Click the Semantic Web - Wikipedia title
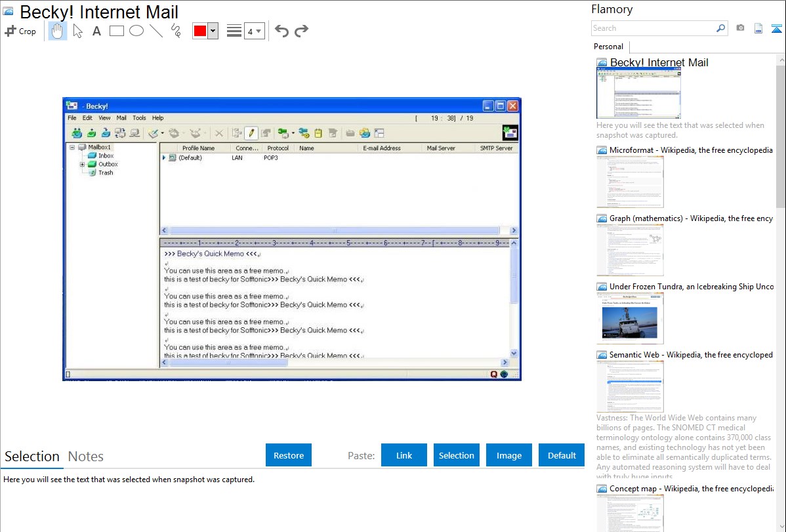Viewport: 786px width, 532px height. pyautogui.click(x=691, y=354)
